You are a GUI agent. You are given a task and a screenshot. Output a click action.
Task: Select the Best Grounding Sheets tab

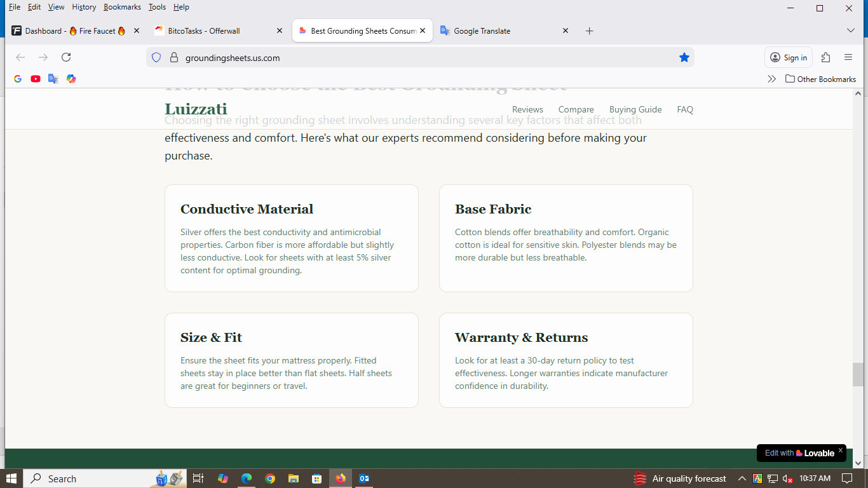[362, 30]
